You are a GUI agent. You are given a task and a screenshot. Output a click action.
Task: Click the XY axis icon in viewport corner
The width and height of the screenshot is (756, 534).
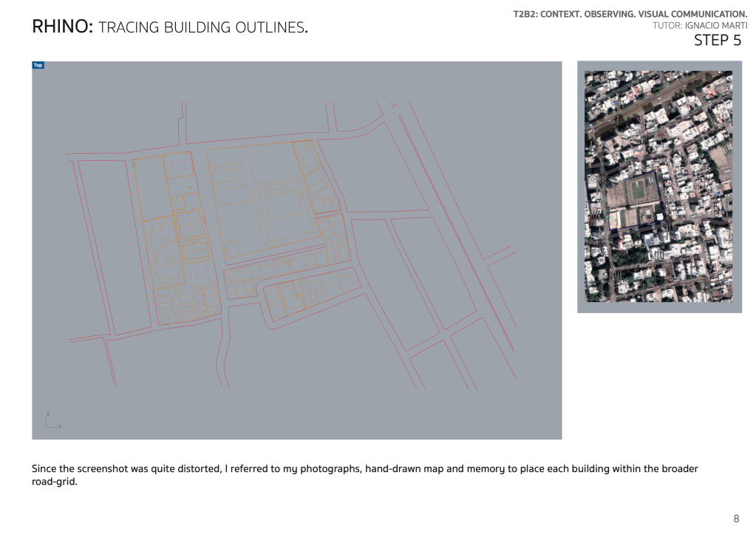(51, 421)
